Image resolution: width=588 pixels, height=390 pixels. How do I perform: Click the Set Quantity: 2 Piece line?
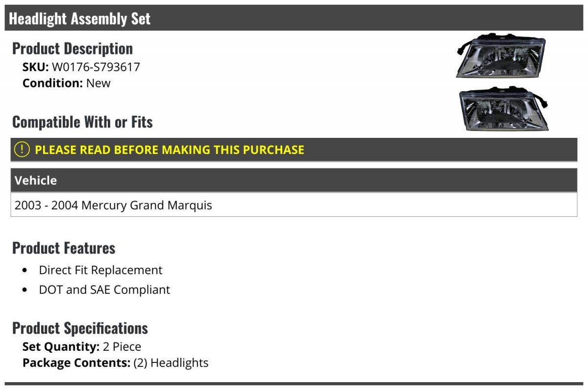point(82,347)
